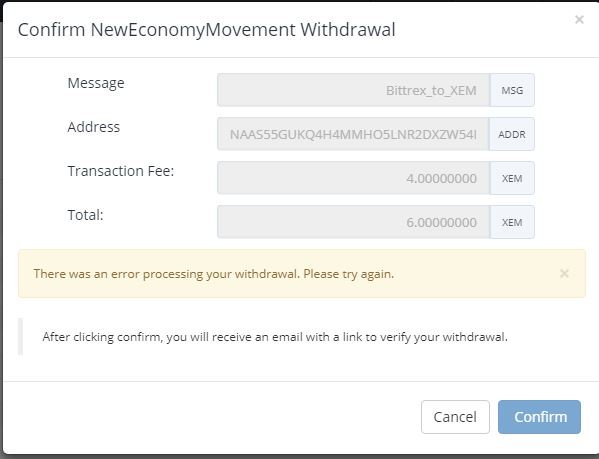
Task: Focus the 6.00000000 total field
Action: coord(353,222)
